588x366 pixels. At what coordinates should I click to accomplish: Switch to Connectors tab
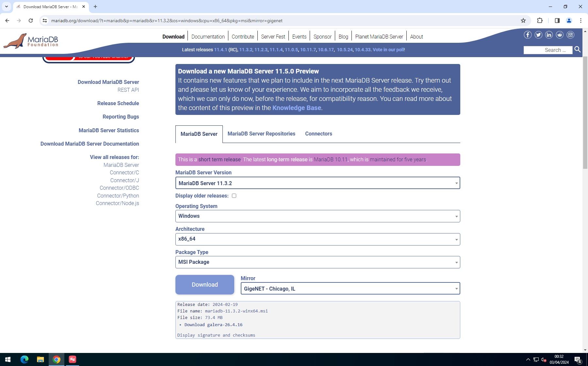click(x=318, y=134)
